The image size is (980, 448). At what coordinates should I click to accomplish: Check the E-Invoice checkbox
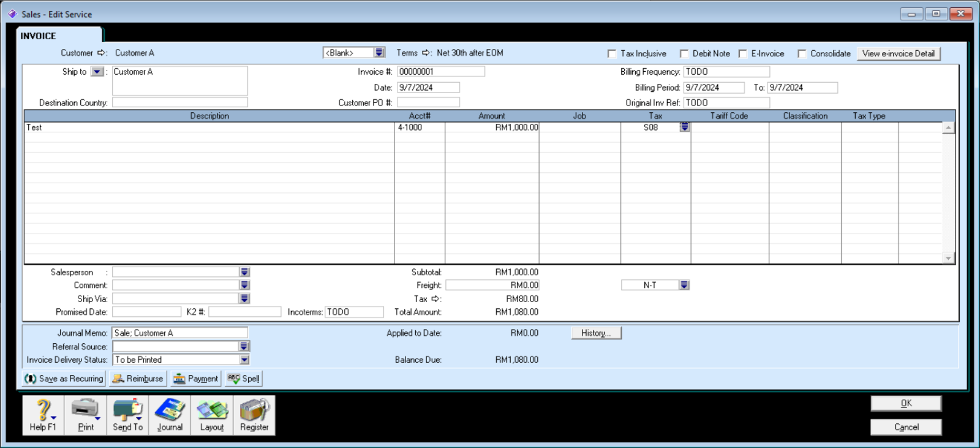(743, 54)
